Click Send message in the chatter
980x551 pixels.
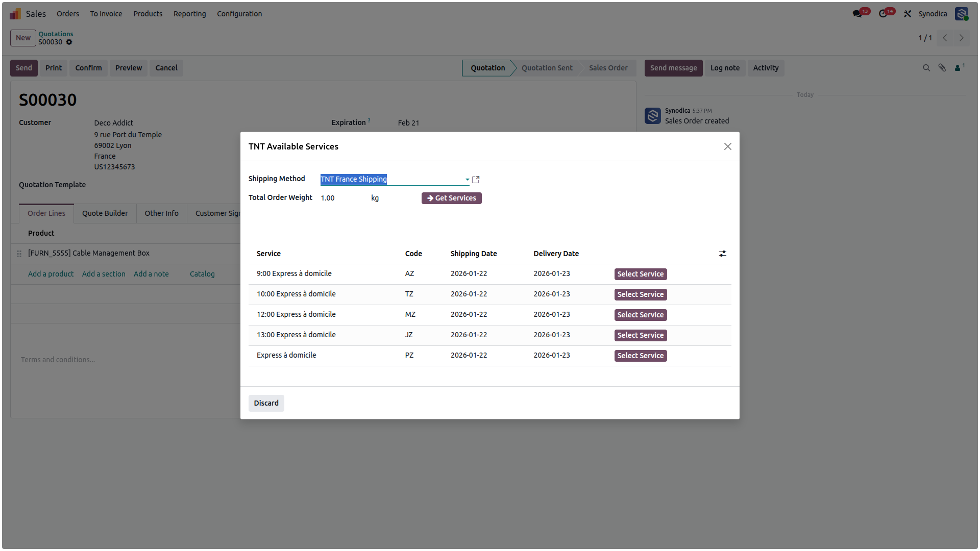(674, 68)
